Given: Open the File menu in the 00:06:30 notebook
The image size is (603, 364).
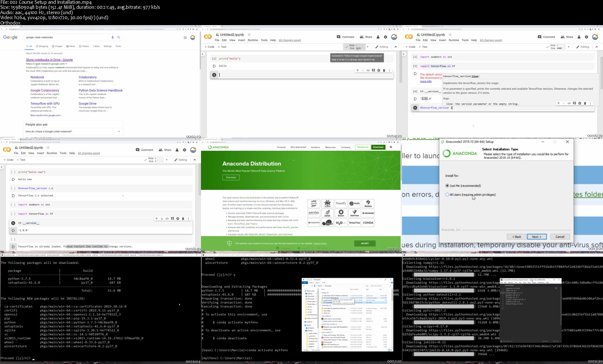Looking at the screenshot, I should pos(418,40).
